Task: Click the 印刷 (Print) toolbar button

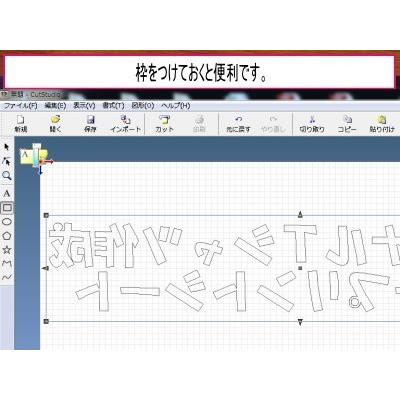Action: pos(199,124)
